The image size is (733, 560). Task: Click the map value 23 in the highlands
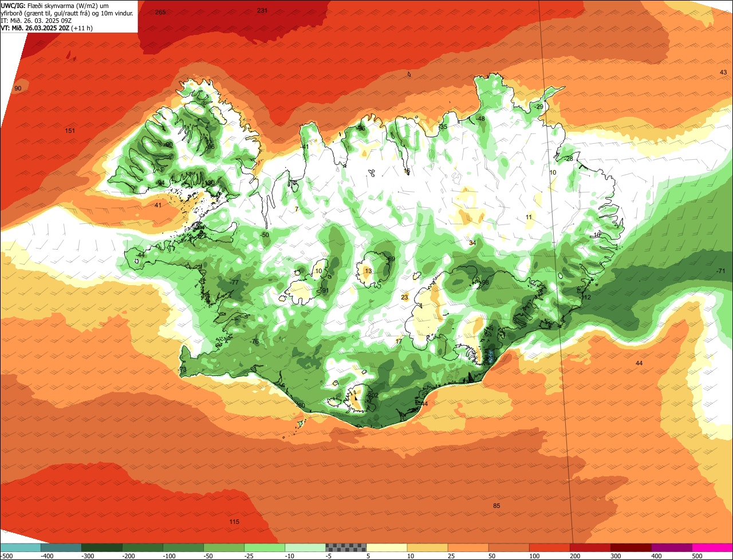(405, 297)
